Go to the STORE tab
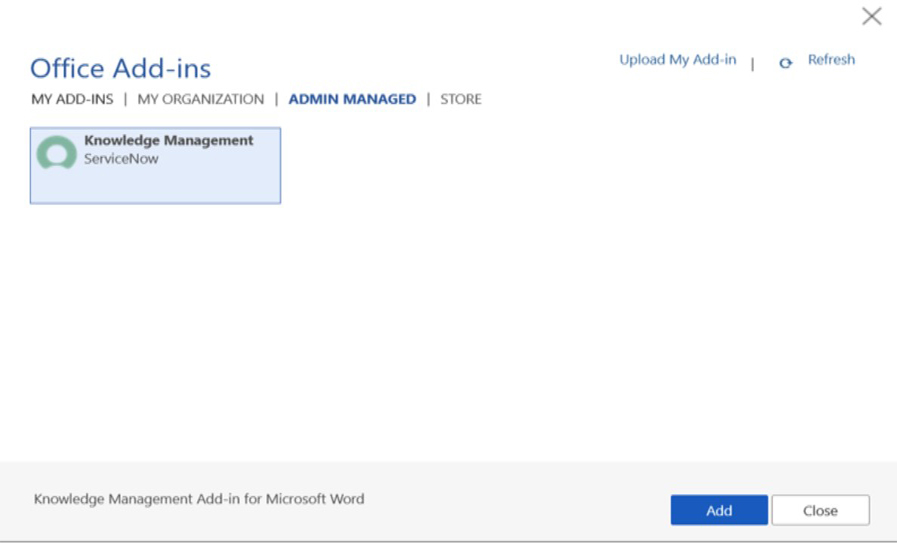Screen dimensions: 897x543 [x=461, y=99]
